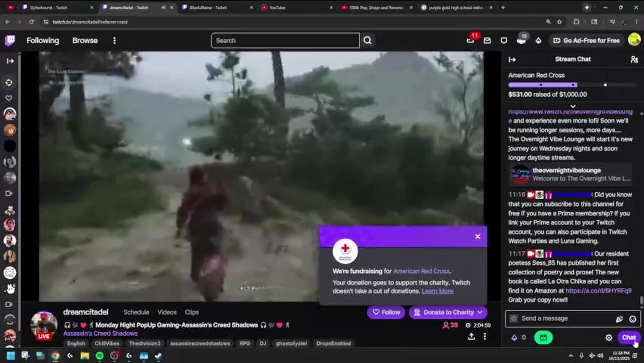644x363 pixels.
Task: Click Learn More link in popup
Action: click(x=437, y=291)
